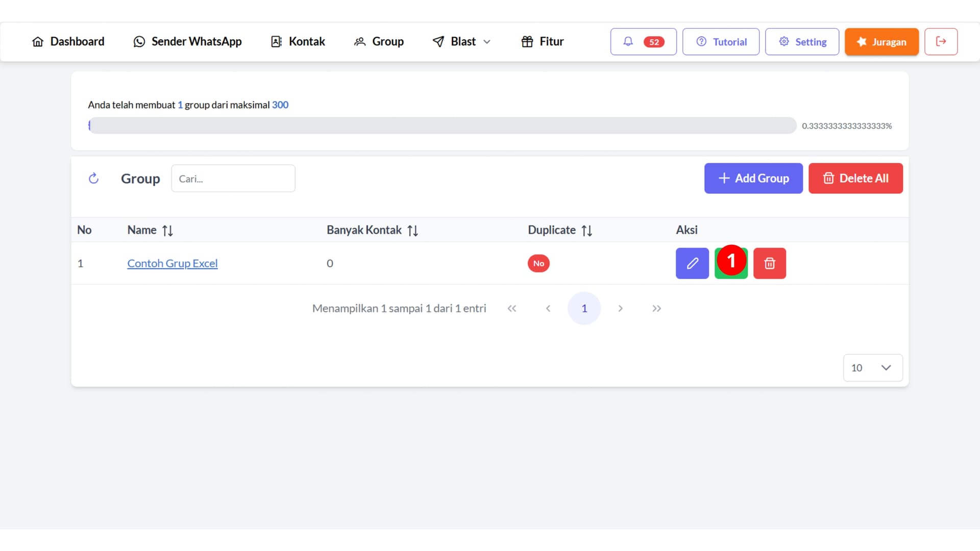Click the pagination summary text Menampilkan 1 sampai 1
The image size is (980, 551).
coord(399,309)
